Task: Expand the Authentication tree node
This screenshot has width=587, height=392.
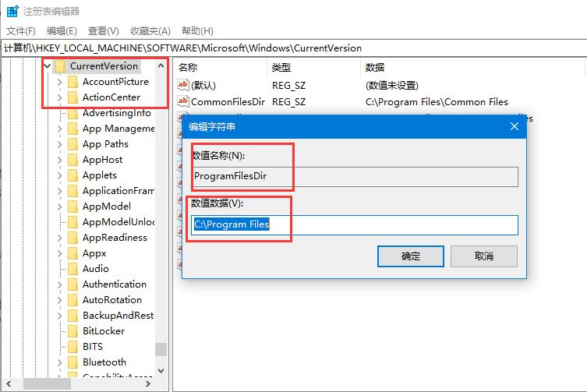Action: (60, 284)
